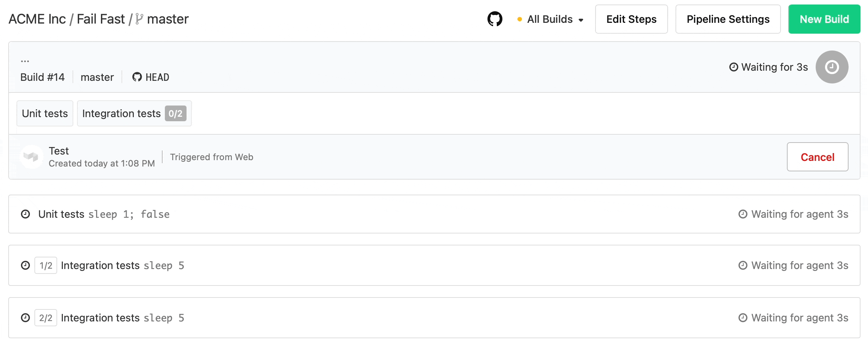Screen dimensions: 868x345
Task: Go to ACME Inc organization breadcrumb
Action: [x=37, y=19]
